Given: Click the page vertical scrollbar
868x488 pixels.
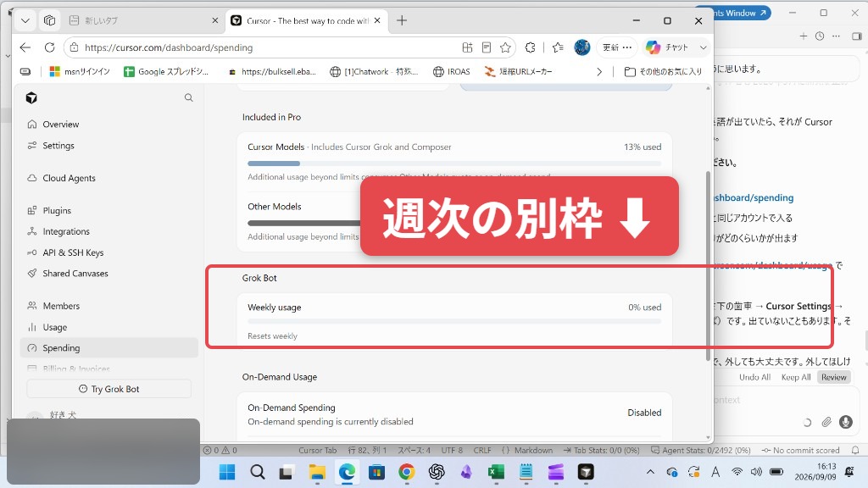Looking at the screenshot, I should [708, 265].
